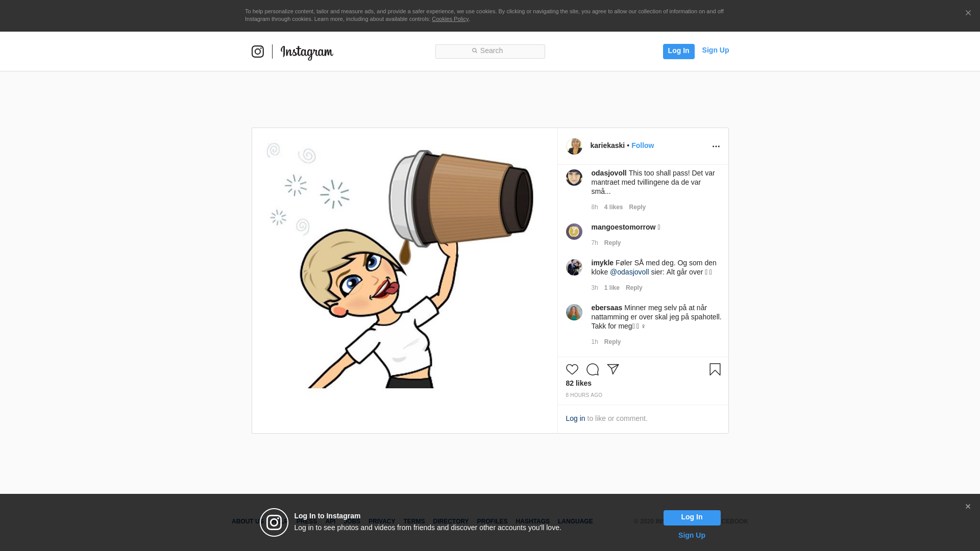Focus the Search input field
This screenshot has height=551, width=980.
pyautogui.click(x=490, y=51)
